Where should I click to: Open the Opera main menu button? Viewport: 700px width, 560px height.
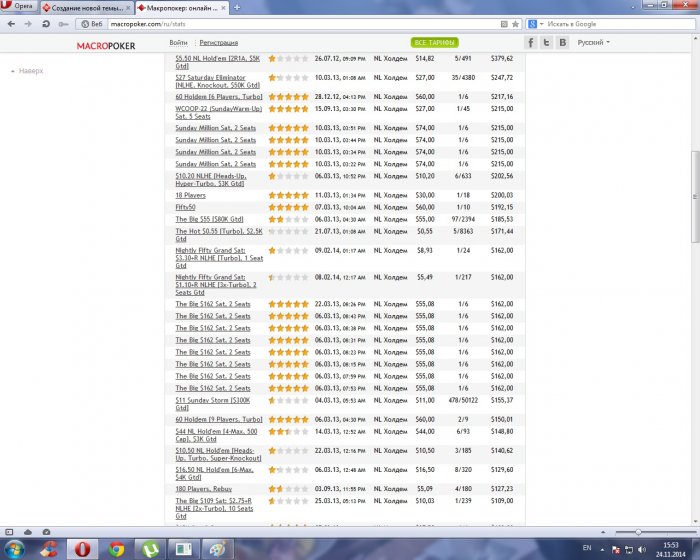point(19,6)
